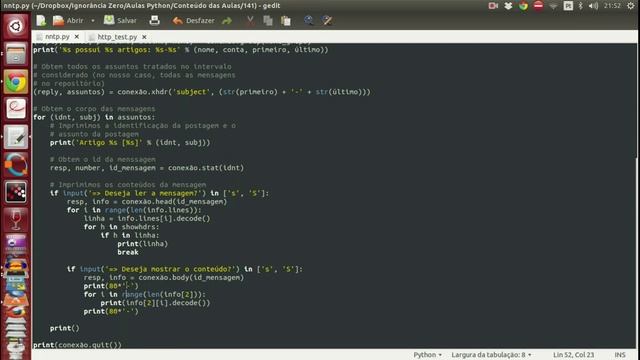Screen dimensions: 640x360
Task: Close the nntp.py tab
Action: [77, 37]
